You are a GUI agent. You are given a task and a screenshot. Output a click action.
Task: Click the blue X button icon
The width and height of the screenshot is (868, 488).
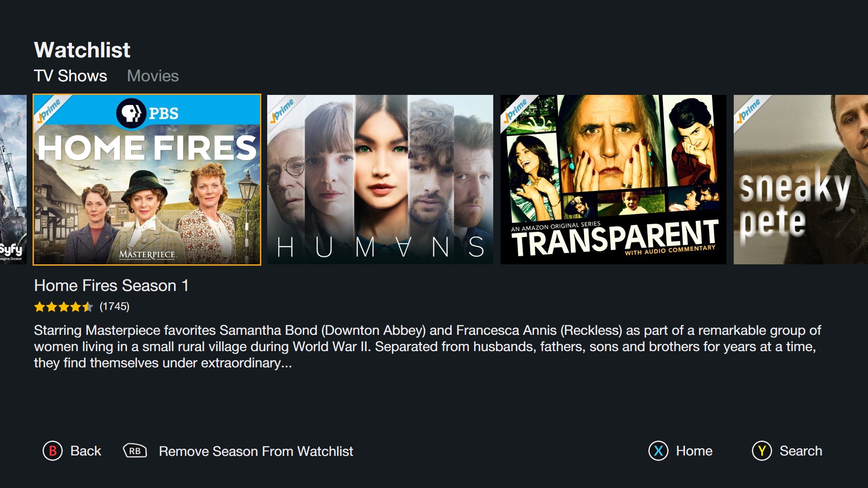tap(658, 451)
